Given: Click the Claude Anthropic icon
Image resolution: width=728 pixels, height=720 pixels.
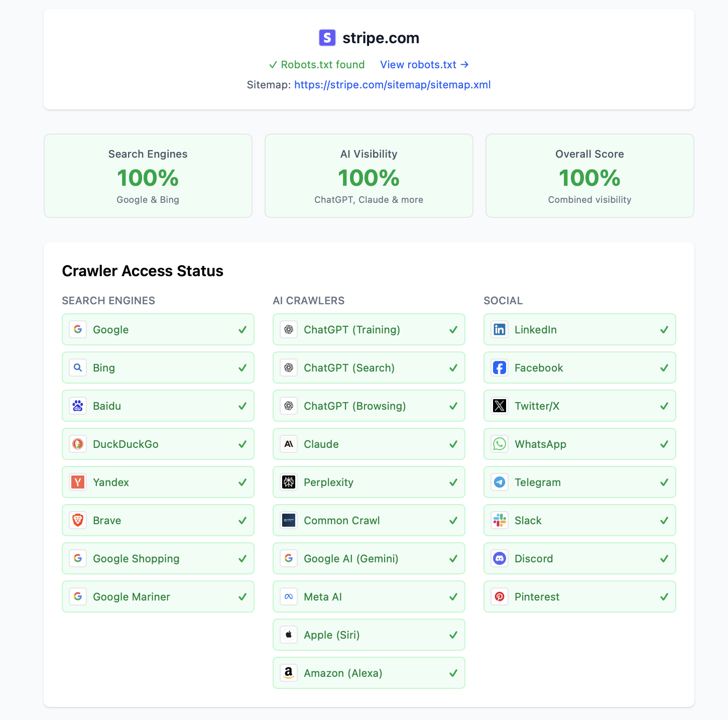Looking at the screenshot, I should pos(289,444).
